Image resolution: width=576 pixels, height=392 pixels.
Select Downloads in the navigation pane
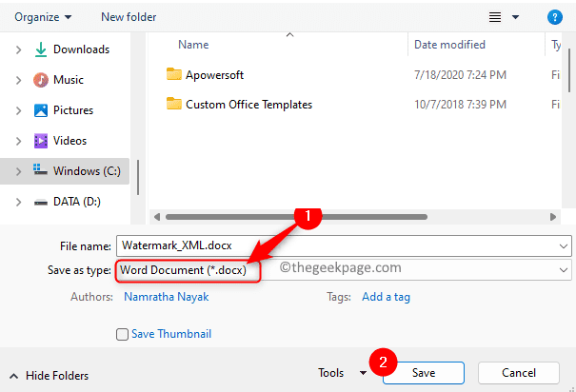(x=81, y=49)
